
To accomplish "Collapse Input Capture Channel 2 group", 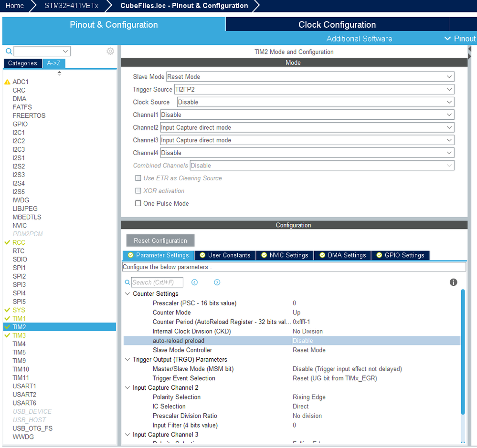I will [x=127, y=387].
